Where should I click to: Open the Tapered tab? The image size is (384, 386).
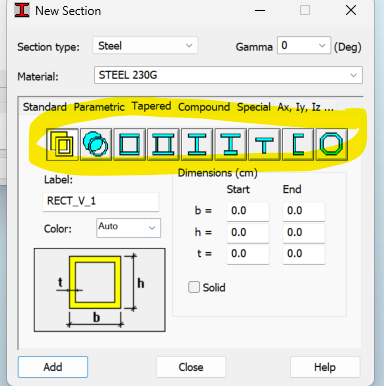tap(151, 106)
